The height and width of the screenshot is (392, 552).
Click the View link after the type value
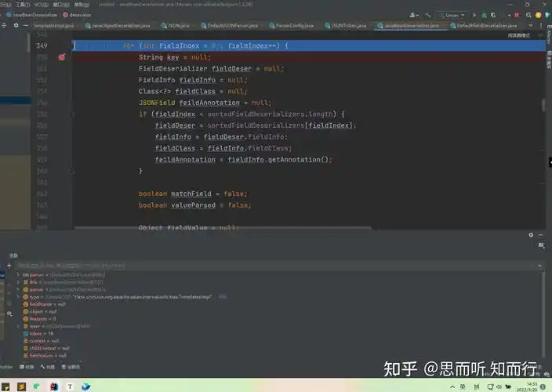tap(222, 296)
